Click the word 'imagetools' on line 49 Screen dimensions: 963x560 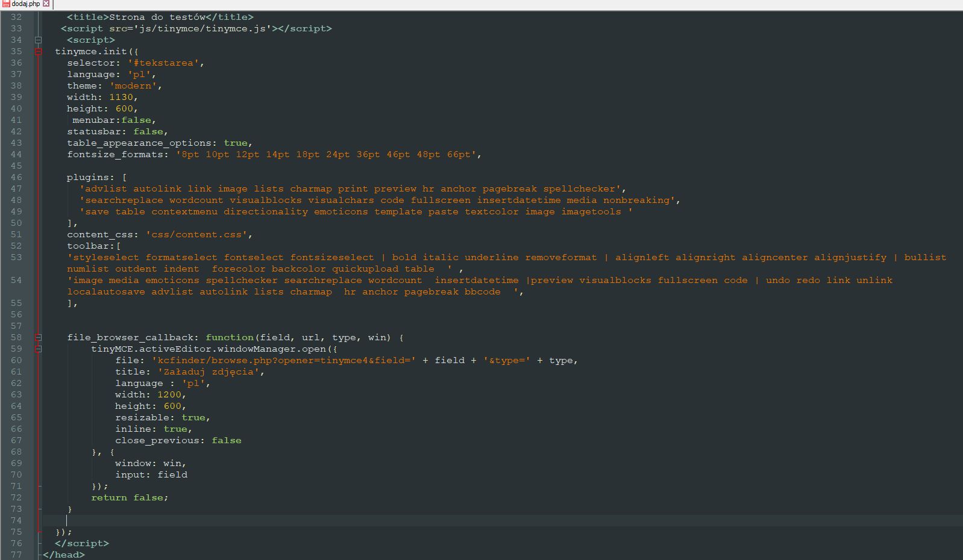pos(591,212)
